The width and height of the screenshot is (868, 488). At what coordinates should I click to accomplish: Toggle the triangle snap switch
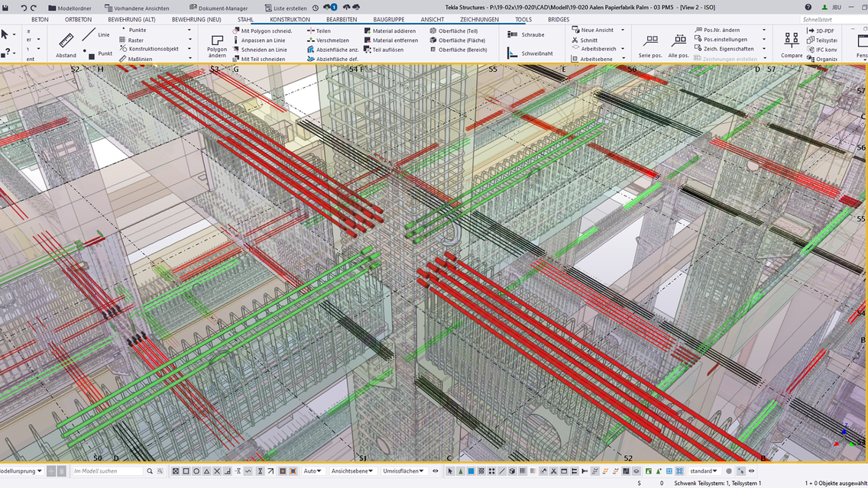[206, 471]
